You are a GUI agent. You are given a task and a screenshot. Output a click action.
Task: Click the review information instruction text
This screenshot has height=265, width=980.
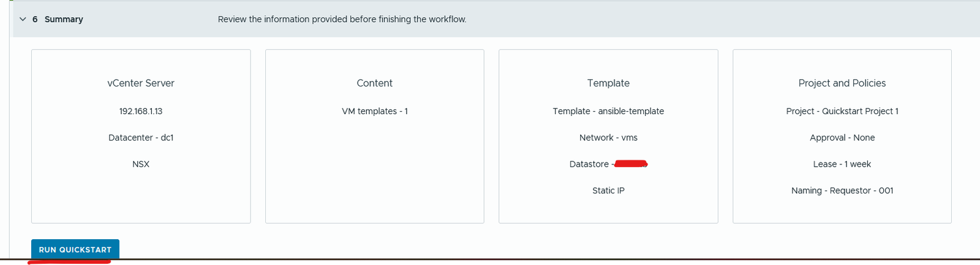342,19
